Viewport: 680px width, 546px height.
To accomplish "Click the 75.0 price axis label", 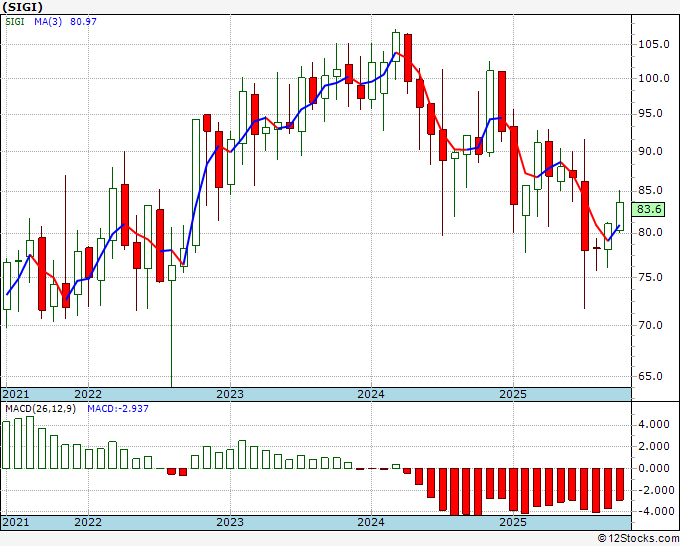I will coord(651,277).
